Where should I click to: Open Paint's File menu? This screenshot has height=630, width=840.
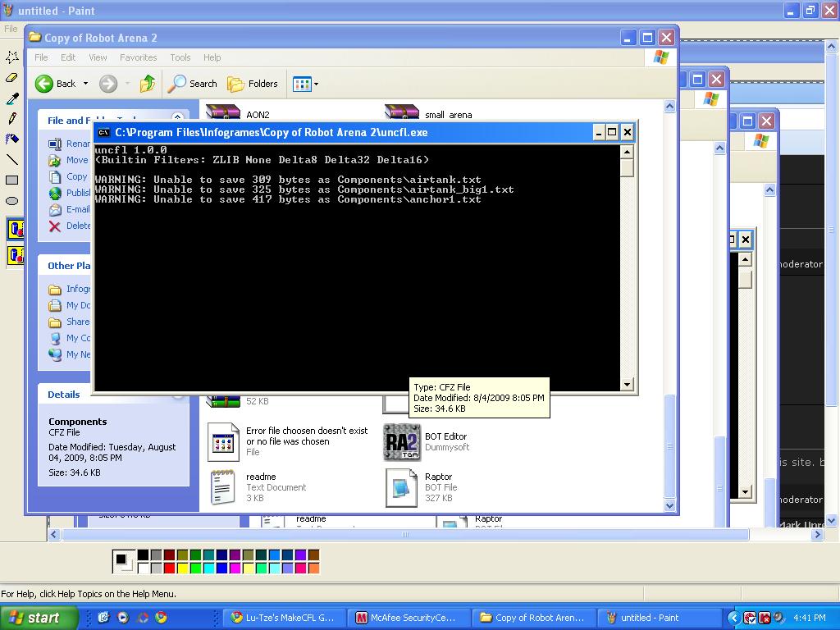[x=11, y=29]
